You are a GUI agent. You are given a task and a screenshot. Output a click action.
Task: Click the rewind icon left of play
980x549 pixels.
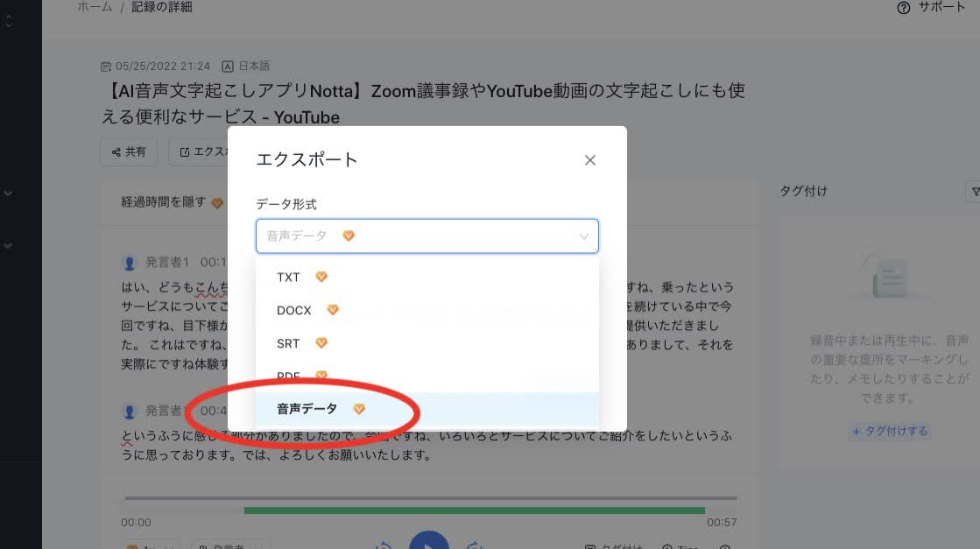[x=383, y=545]
